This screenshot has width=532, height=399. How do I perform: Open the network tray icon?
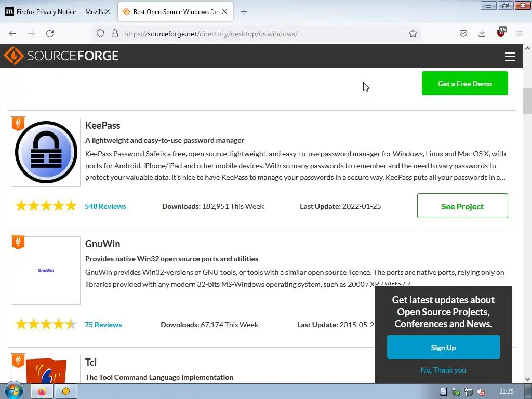tap(469, 392)
